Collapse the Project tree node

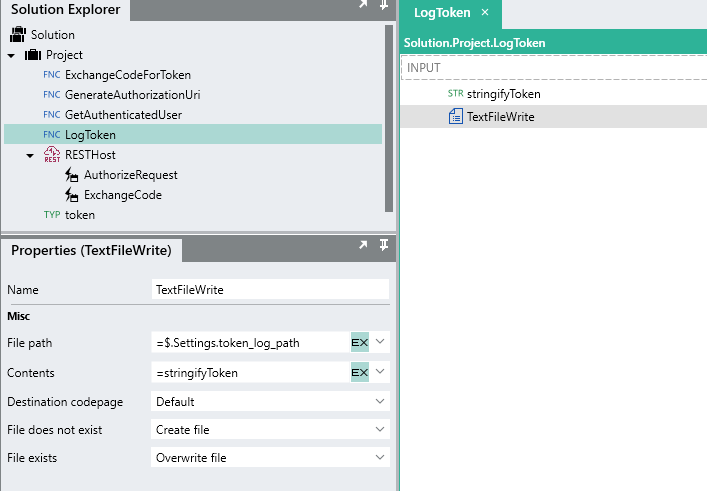click(11, 55)
